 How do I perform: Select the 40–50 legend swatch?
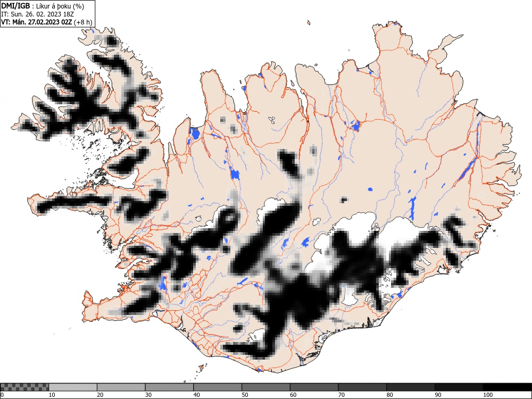[x=218, y=387]
